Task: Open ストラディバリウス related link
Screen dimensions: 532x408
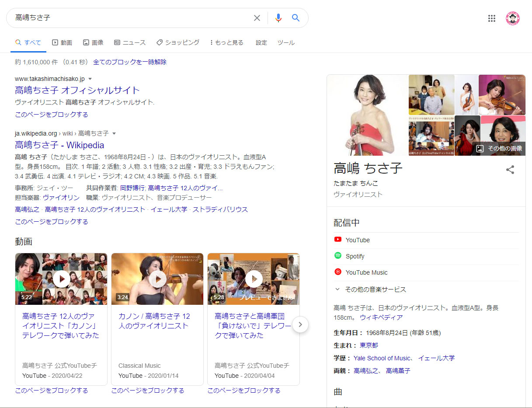Action: (220, 209)
